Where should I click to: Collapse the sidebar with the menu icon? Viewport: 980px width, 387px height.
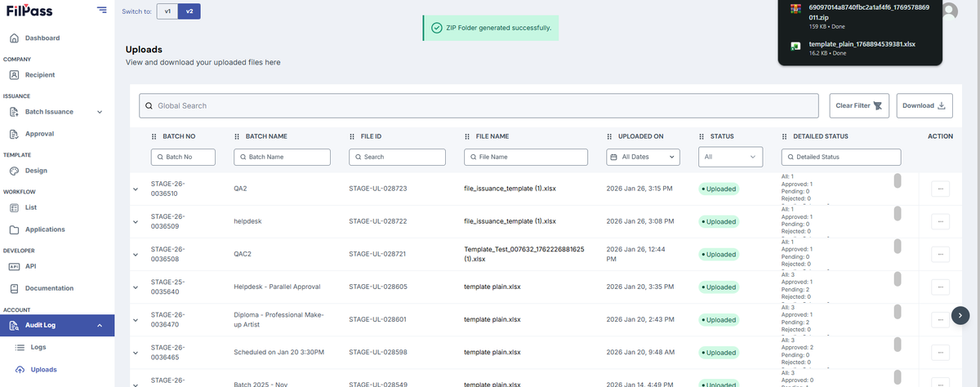tap(101, 10)
